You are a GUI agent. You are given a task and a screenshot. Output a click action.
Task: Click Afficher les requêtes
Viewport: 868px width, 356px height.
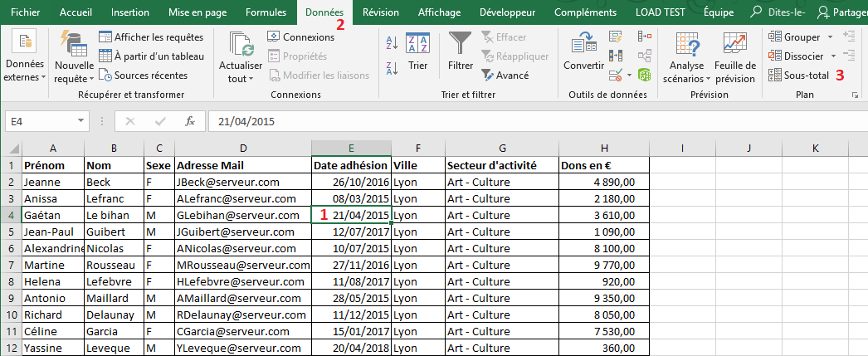click(x=150, y=37)
